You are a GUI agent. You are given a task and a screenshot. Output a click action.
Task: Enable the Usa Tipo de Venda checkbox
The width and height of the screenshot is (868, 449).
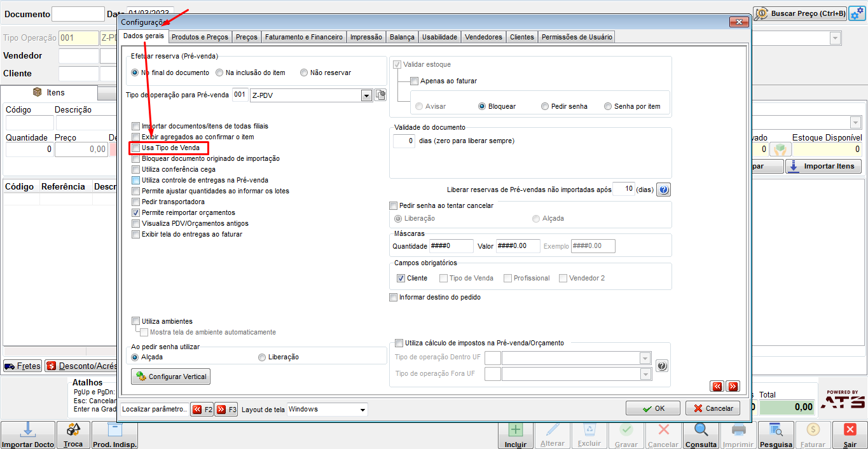[135, 148]
